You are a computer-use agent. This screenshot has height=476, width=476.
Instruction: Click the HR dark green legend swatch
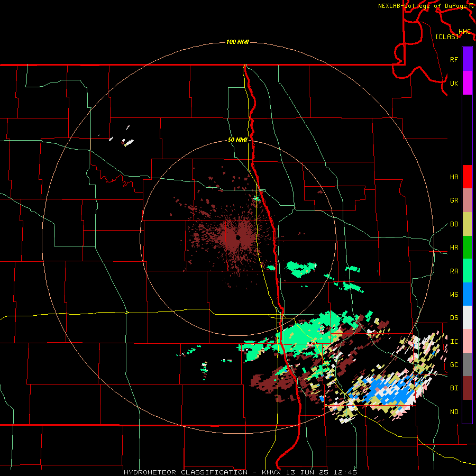(x=467, y=248)
